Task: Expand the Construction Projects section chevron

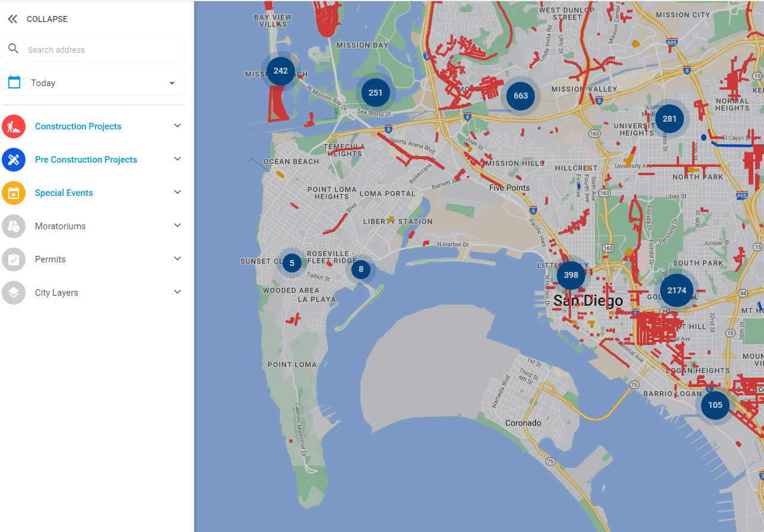Action: coord(177,126)
